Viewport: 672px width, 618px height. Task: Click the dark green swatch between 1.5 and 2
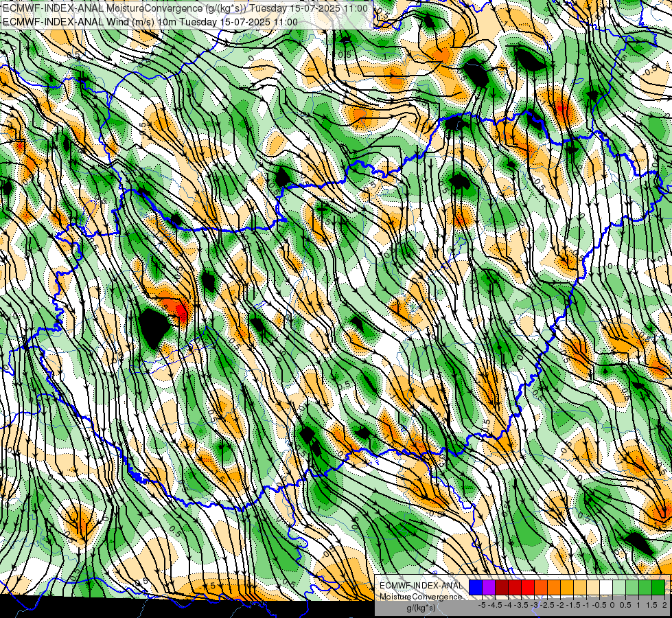click(x=658, y=587)
